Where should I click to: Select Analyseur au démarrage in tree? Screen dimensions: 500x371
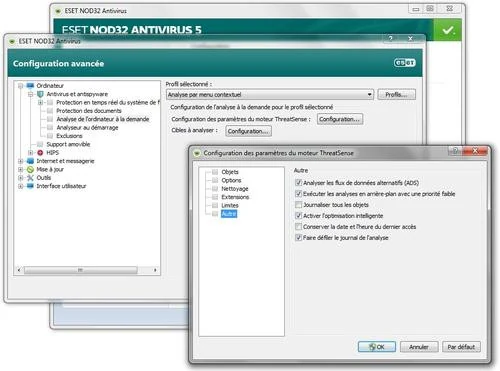click(x=87, y=127)
